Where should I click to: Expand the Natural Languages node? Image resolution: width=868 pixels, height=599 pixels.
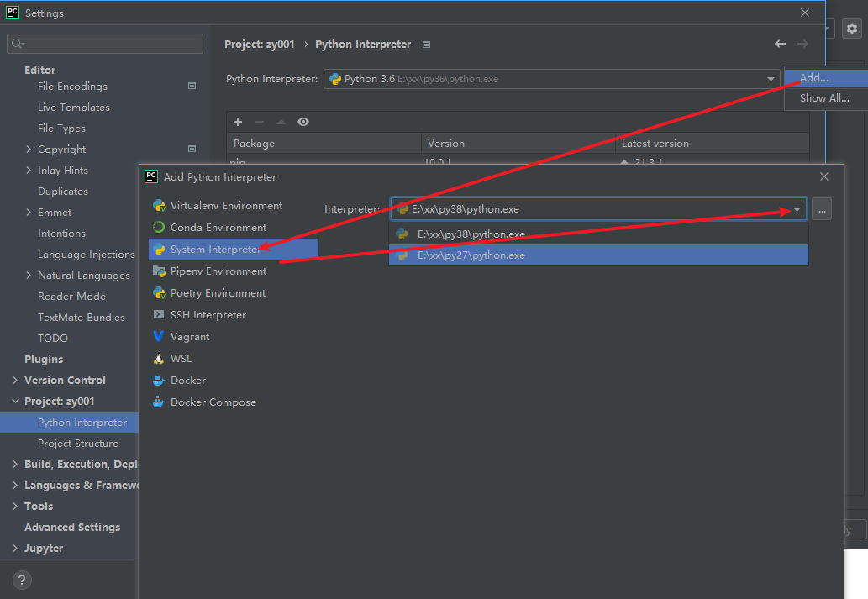[x=29, y=276]
